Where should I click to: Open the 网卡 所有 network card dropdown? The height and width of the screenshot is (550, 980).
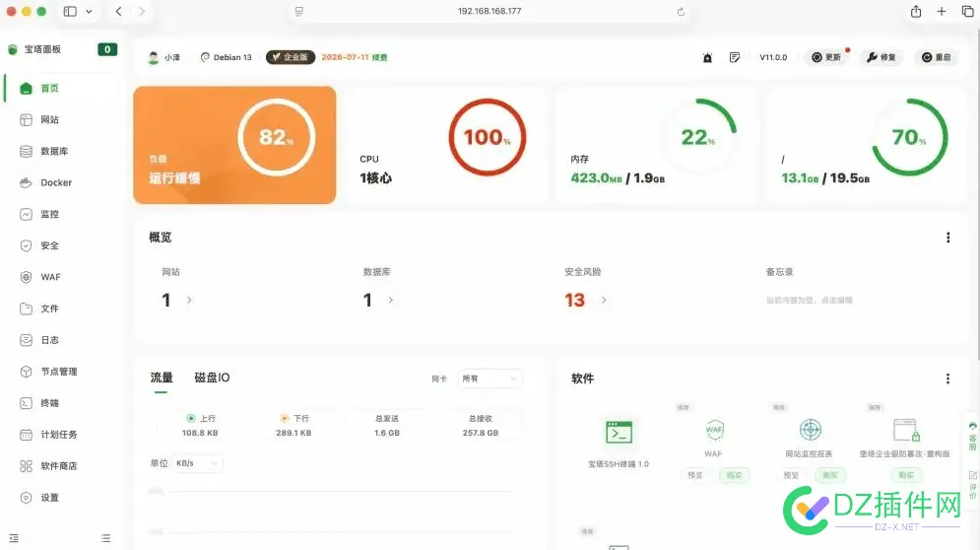coord(490,378)
